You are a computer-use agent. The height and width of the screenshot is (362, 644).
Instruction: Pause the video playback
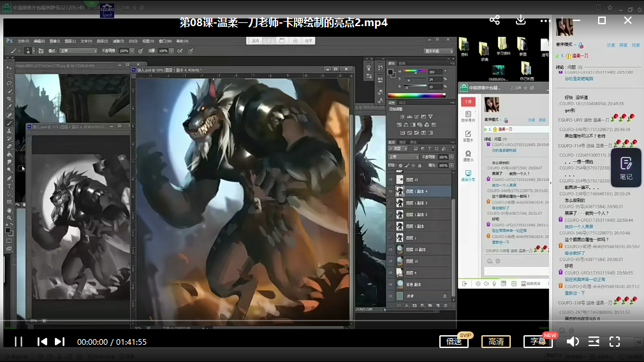tap(18, 342)
